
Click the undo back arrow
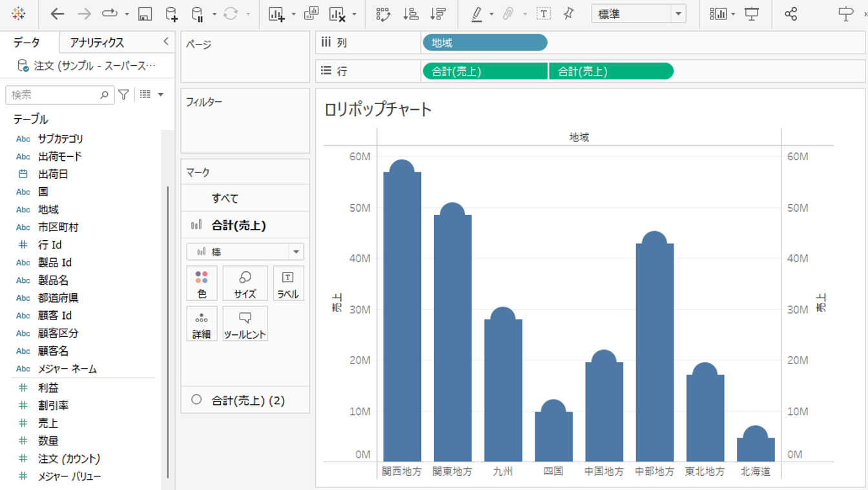[57, 14]
